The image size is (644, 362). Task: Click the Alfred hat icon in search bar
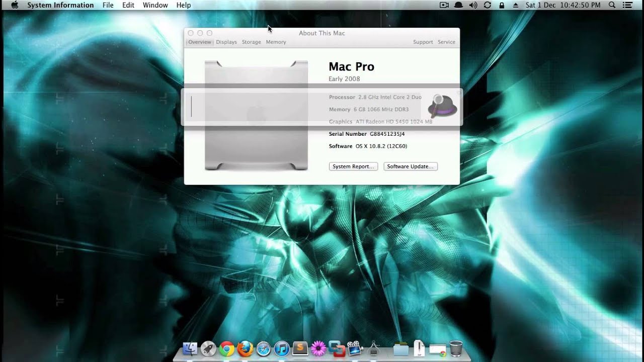tap(442, 106)
